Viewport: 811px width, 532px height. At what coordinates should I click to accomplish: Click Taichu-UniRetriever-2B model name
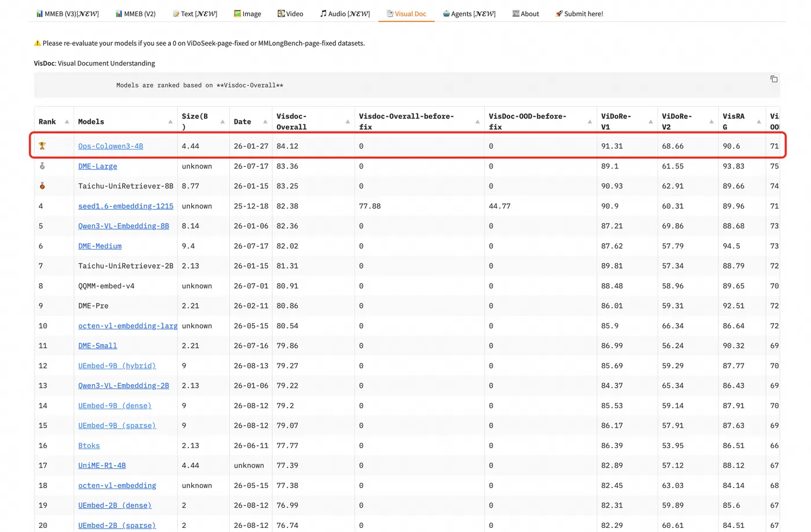[126, 266]
